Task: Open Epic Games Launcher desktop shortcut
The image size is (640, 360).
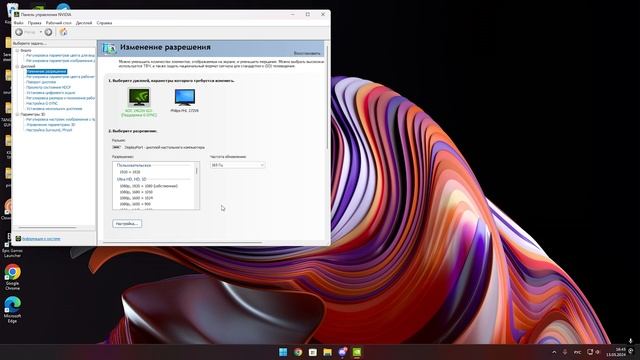Action: (x=12, y=245)
